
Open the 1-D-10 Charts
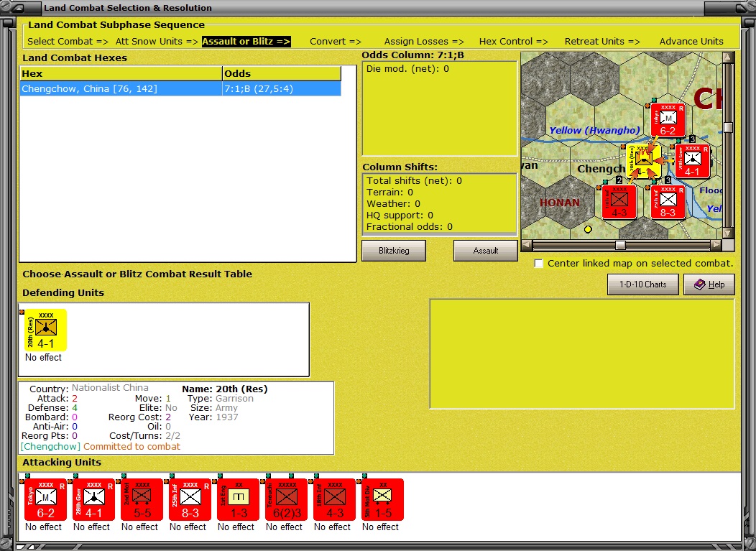(642, 284)
